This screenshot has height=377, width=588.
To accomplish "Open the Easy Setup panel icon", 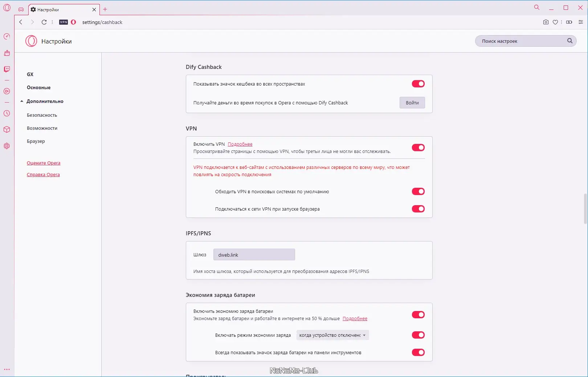I will coord(581,22).
